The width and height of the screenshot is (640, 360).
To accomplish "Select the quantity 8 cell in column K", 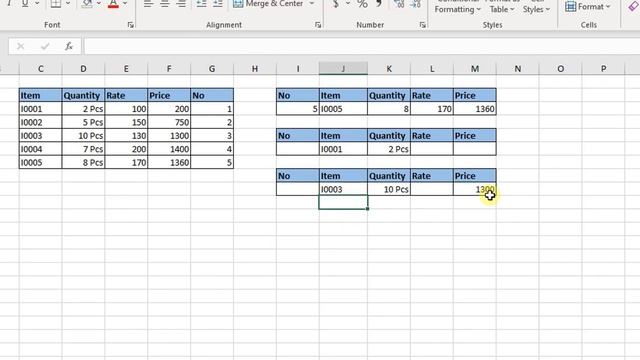I will coord(389,109).
